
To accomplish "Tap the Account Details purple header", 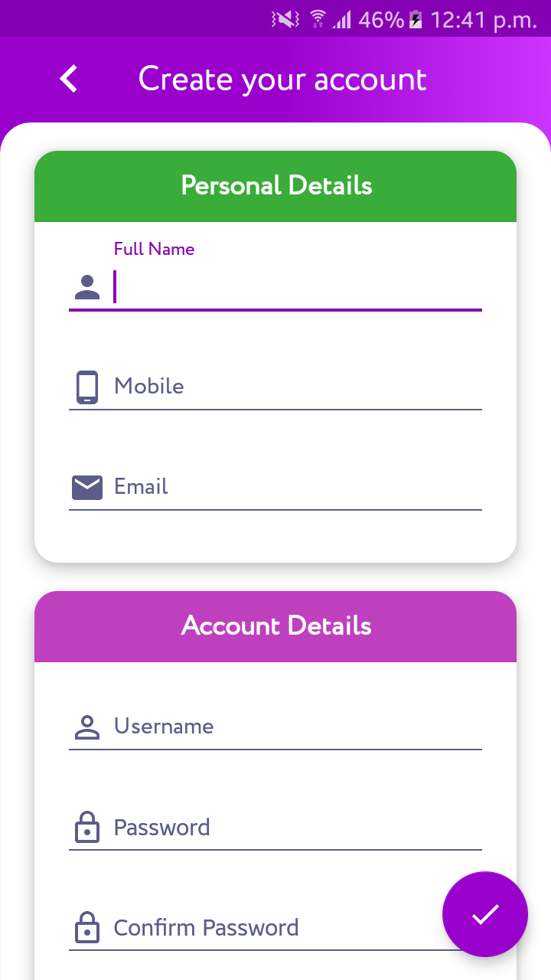I will [275, 626].
